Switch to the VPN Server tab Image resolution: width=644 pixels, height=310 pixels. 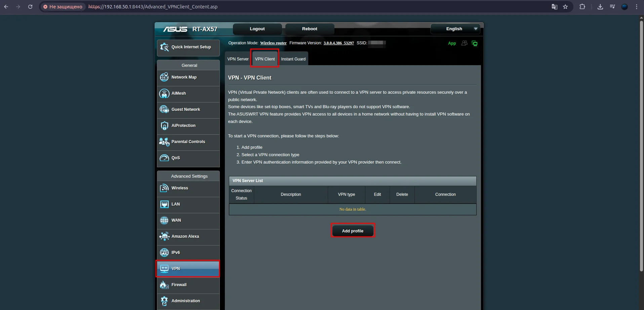(x=238, y=59)
